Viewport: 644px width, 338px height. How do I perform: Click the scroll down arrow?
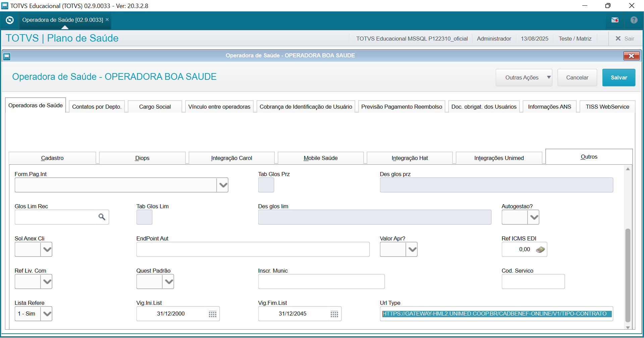(628, 327)
